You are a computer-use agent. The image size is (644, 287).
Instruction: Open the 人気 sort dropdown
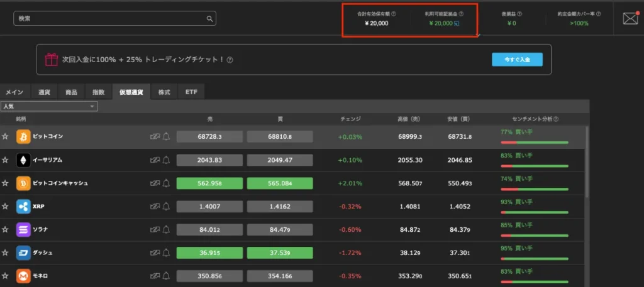(x=49, y=107)
